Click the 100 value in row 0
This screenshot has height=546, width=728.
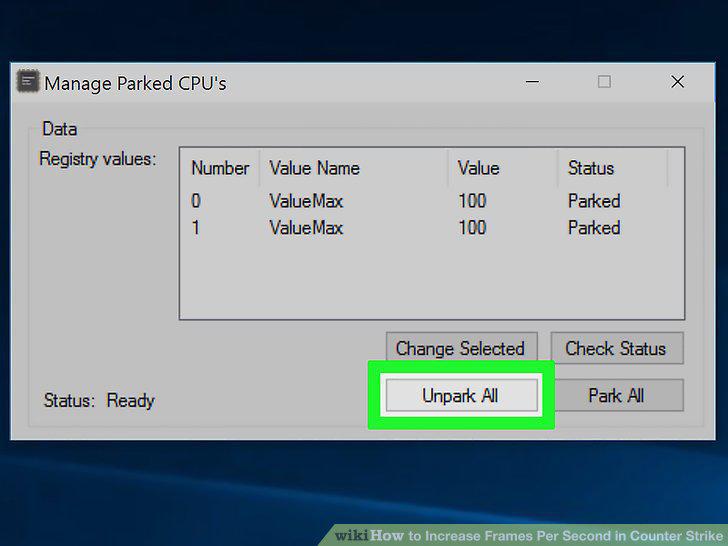click(x=472, y=201)
